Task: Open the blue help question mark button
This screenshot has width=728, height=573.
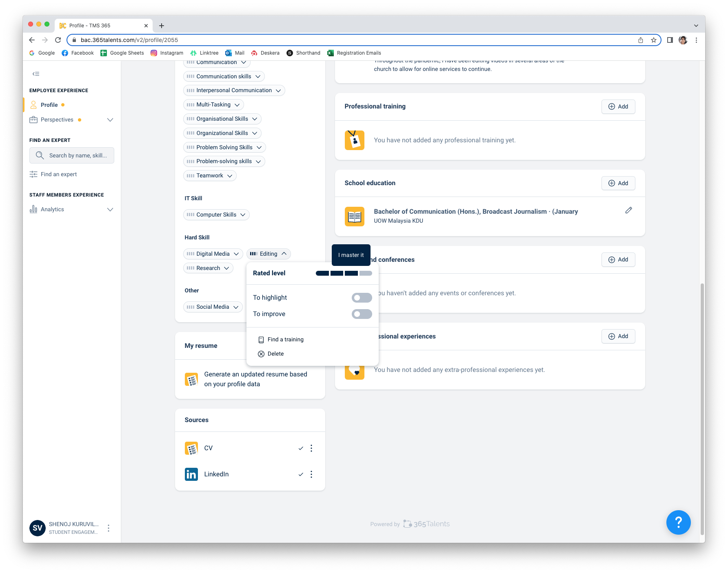Action: pyautogui.click(x=678, y=522)
